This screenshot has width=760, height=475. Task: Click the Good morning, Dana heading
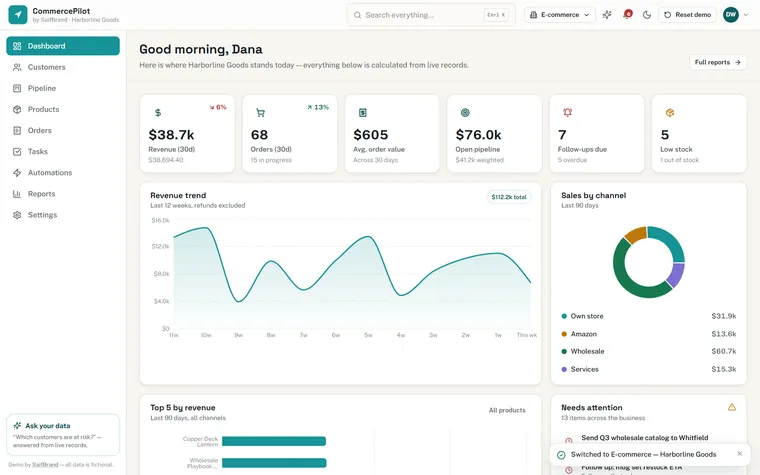tap(201, 49)
